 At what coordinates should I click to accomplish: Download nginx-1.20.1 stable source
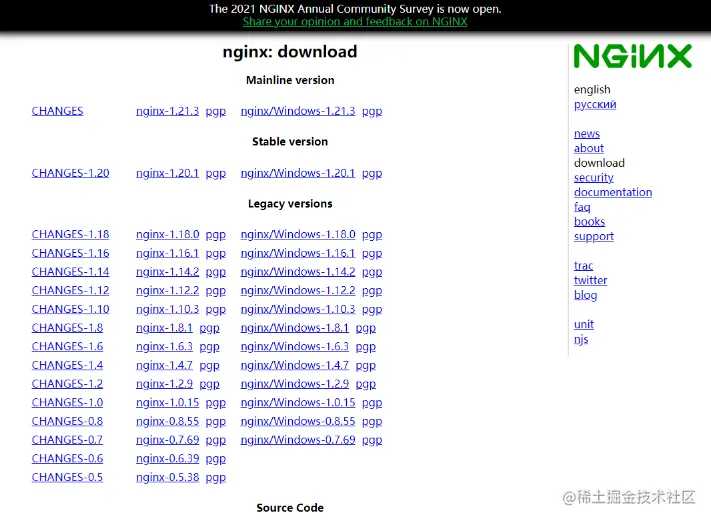(x=167, y=173)
